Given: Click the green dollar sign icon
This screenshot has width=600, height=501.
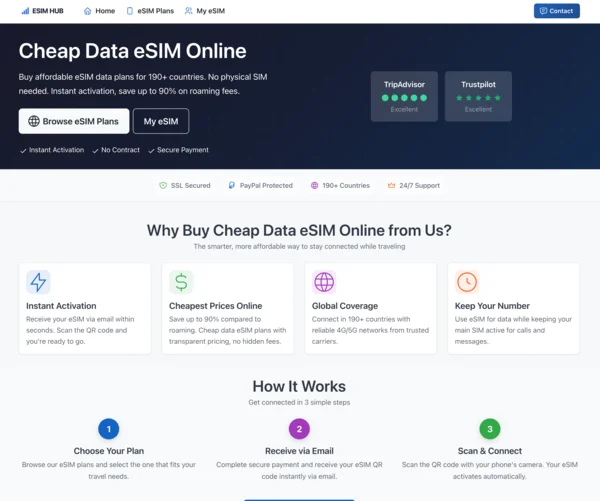Looking at the screenshot, I should point(181,282).
